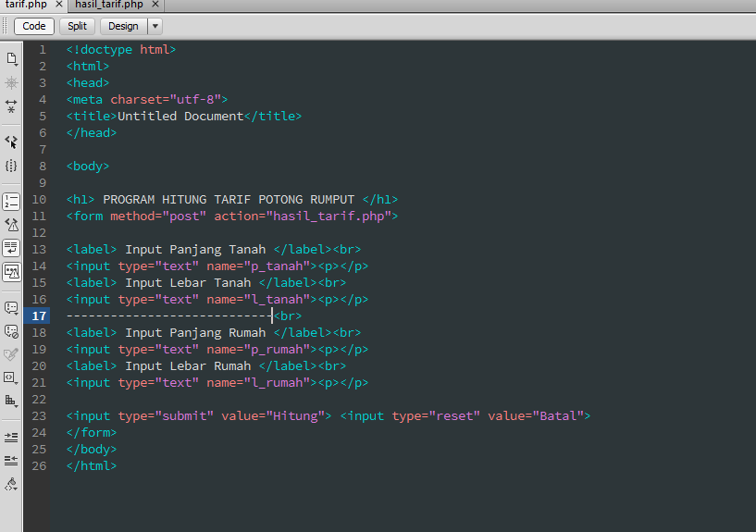Open the Open Documents icon
756x532 pixels.
[x=11, y=58]
